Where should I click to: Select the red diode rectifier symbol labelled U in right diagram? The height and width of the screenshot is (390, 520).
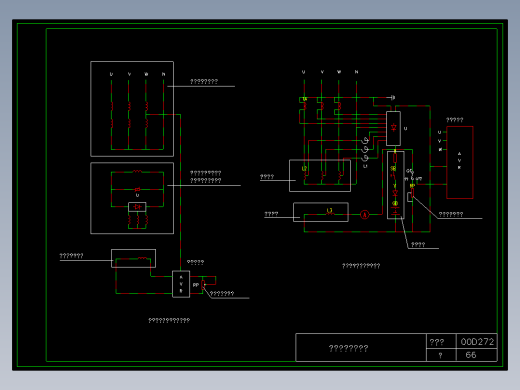(394, 127)
